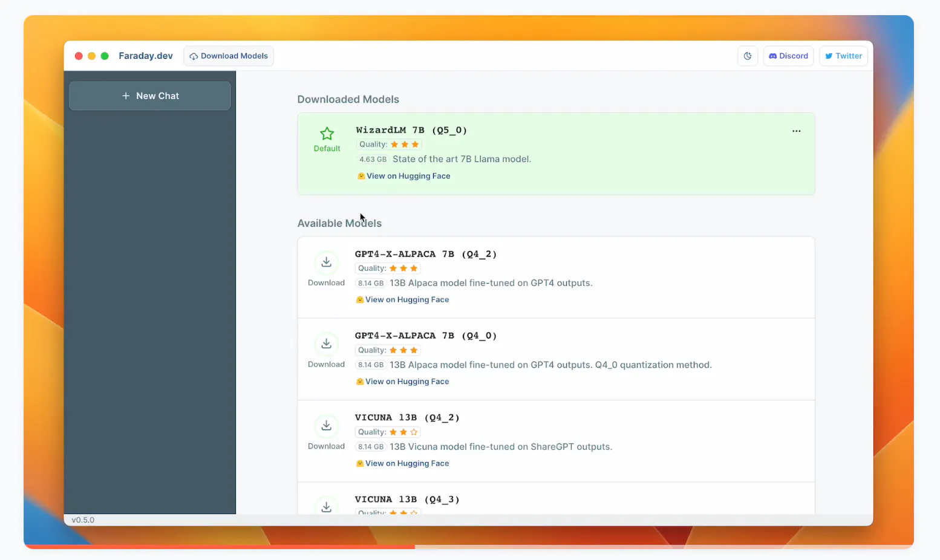
Task: Download VICUNA 13B (Q4_2) model
Action: [326, 426]
